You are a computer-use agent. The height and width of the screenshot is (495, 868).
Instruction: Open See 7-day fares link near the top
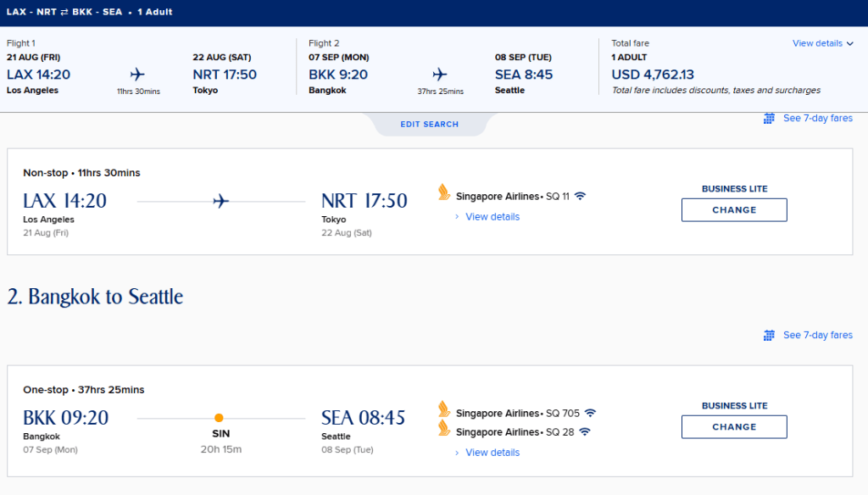(x=817, y=119)
